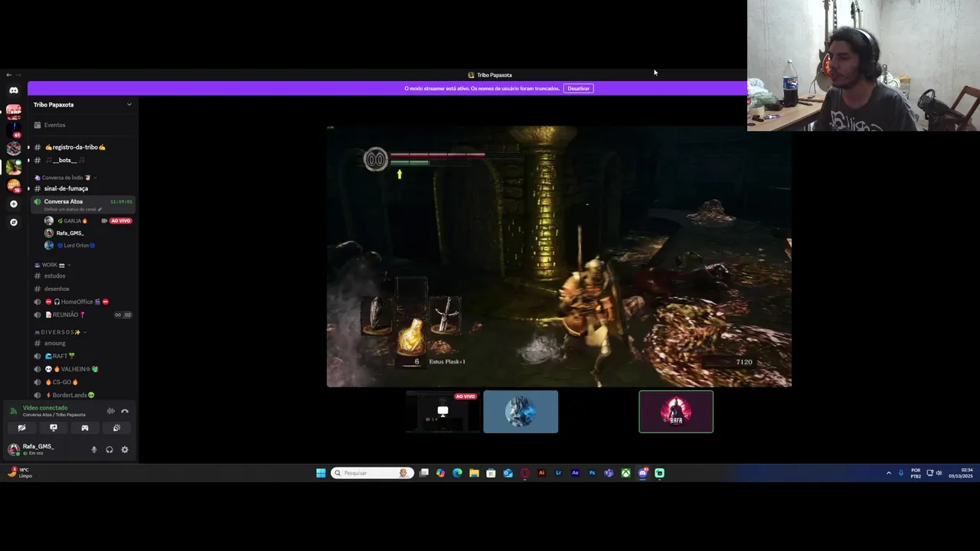Select blue avatar participant tile
Image resolution: width=980 pixels, height=551 pixels.
521,412
